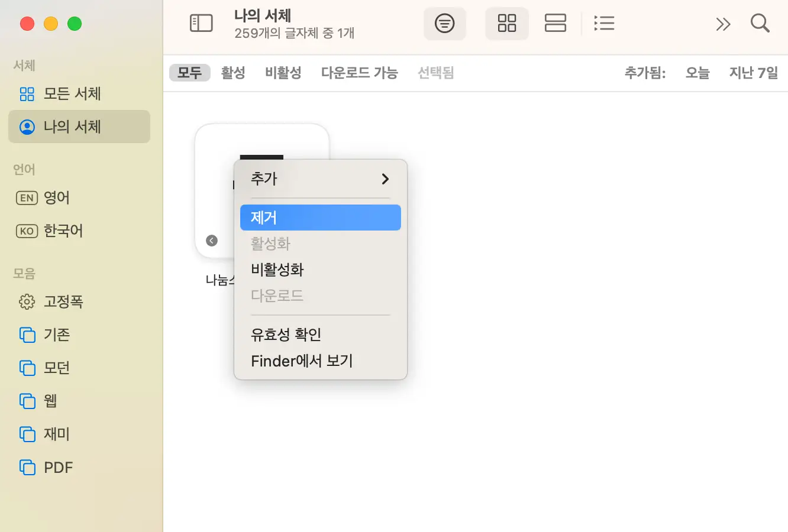Click the collection icon beside PDF
The image size is (788, 532).
click(x=27, y=467)
